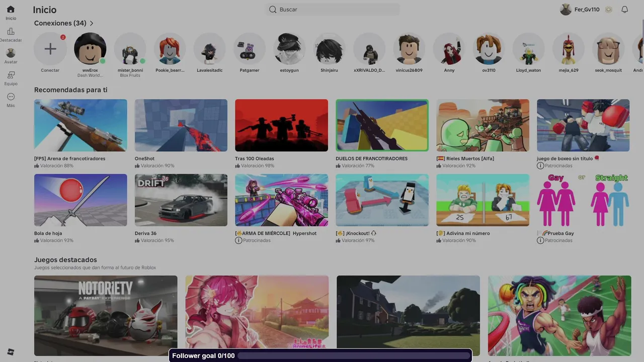
Task: Open seok_mosquit friend avatar
Action: pos(609,49)
